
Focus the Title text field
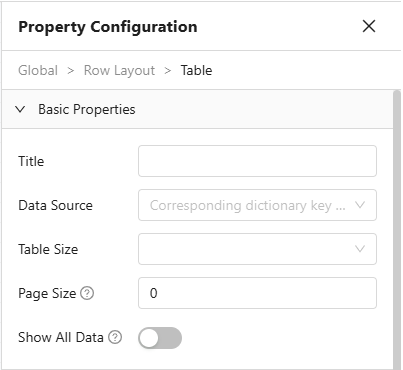click(257, 161)
